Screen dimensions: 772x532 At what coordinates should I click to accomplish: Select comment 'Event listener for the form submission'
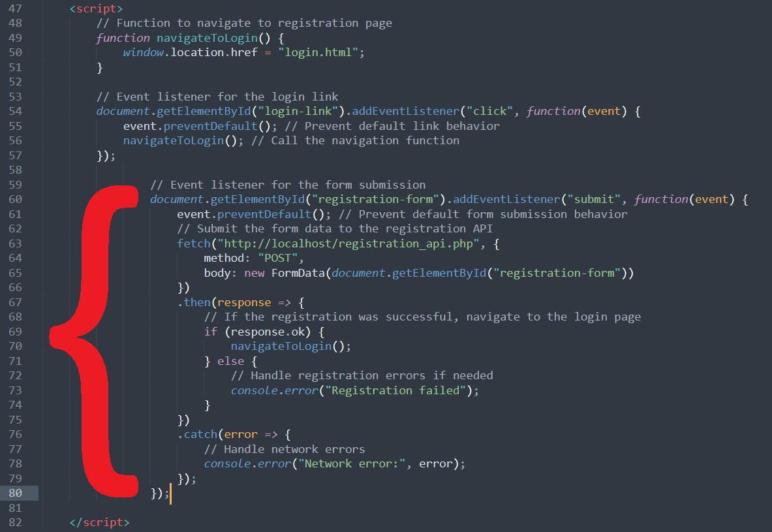click(288, 185)
